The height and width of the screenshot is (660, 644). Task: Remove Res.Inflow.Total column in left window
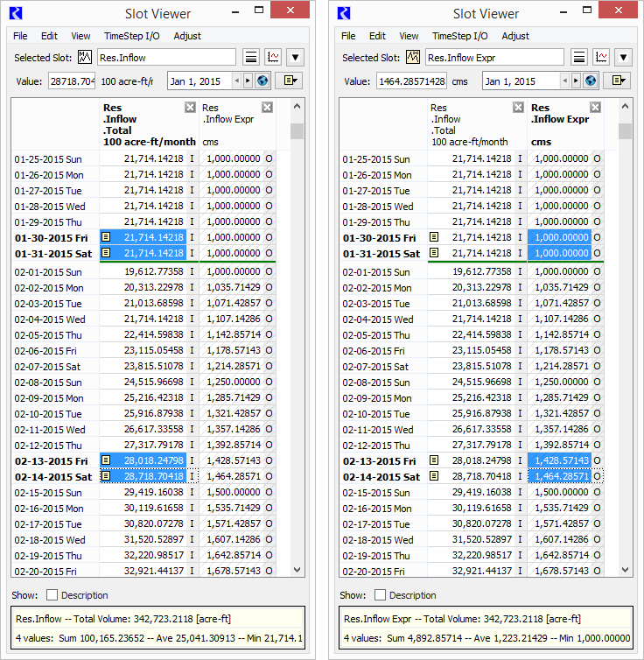pyautogui.click(x=190, y=108)
